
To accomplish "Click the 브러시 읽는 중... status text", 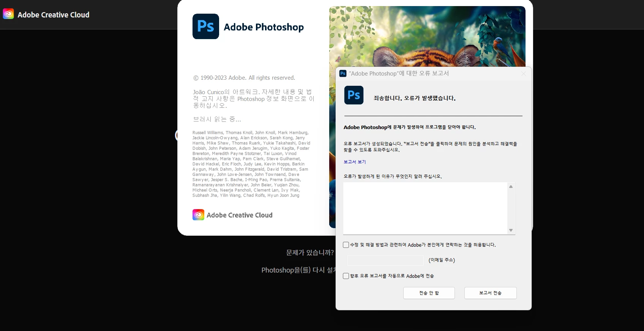I will pos(217,119).
